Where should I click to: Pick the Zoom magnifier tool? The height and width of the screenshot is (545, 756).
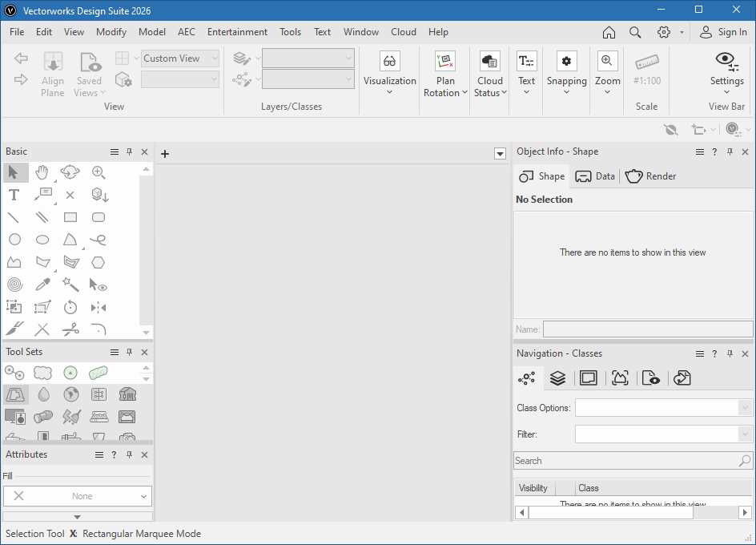click(99, 172)
